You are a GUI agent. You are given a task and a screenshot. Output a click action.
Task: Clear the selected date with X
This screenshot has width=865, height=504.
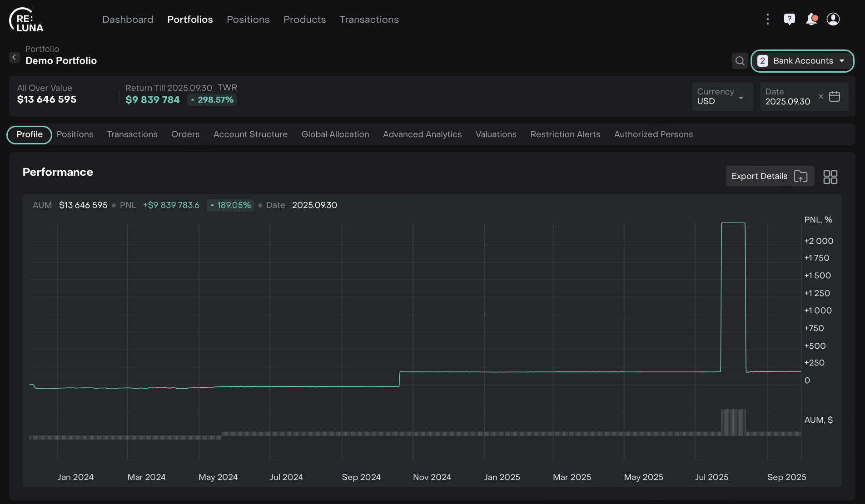(x=820, y=96)
